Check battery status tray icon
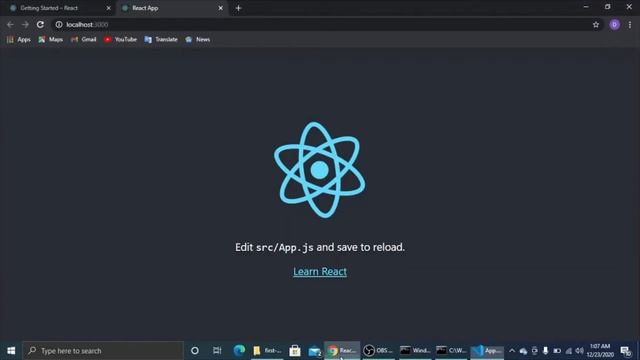 pyautogui.click(x=557, y=351)
